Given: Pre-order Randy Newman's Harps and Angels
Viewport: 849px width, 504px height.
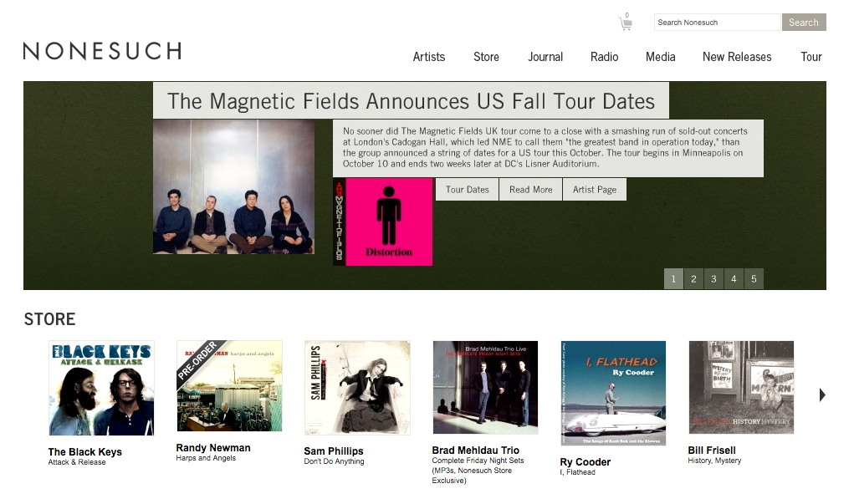Looking at the screenshot, I should (228, 387).
